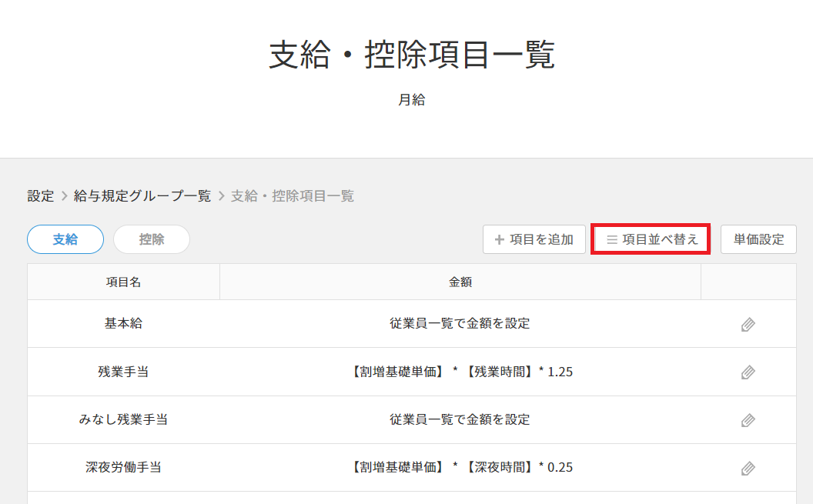The width and height of the screenshot is (813, 504).
Task: Open 給与規定グループ一覧 breadcrumb link
Action: 142,195
